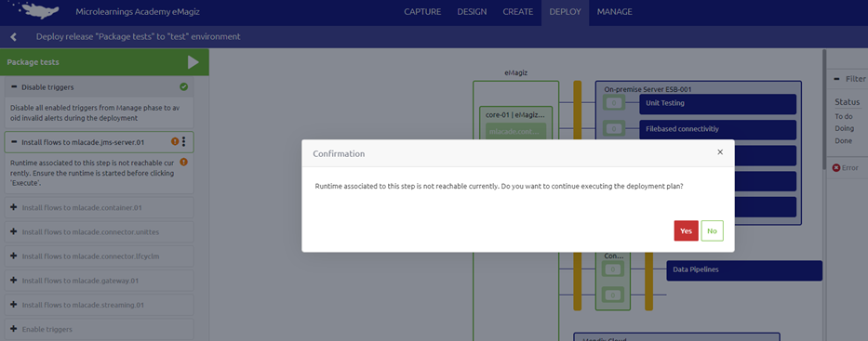Filter by To do status
The image size is (868, 341).
click(x=844, y=117)
